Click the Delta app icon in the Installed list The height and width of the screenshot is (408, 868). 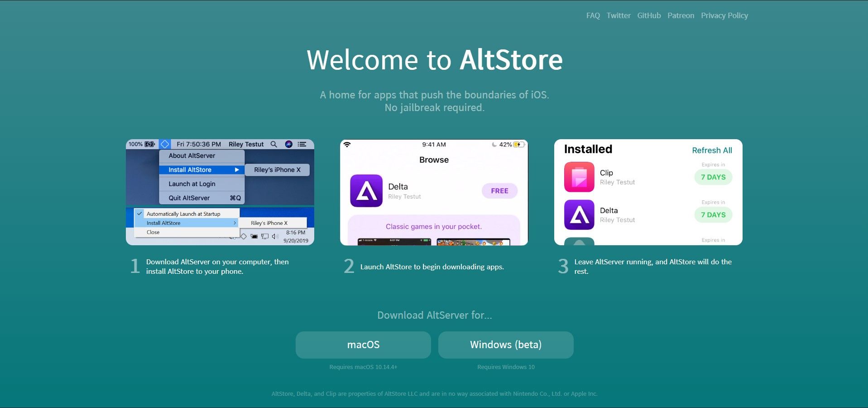579,215
